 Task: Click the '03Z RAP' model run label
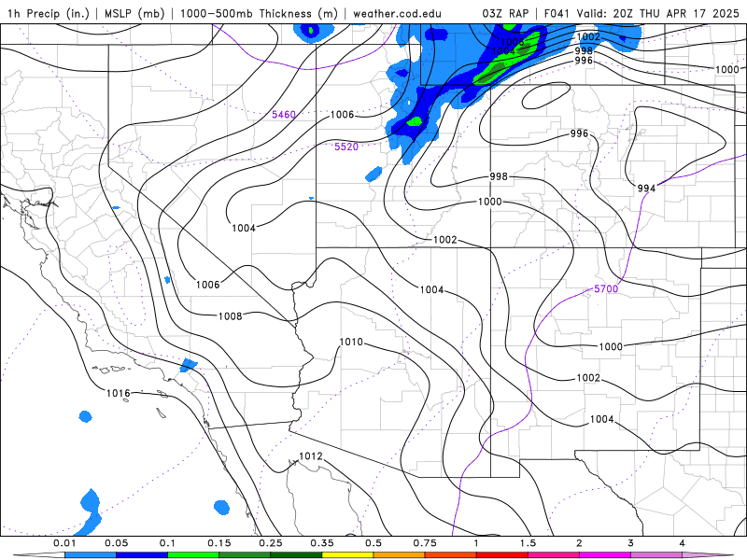point(505,13)
